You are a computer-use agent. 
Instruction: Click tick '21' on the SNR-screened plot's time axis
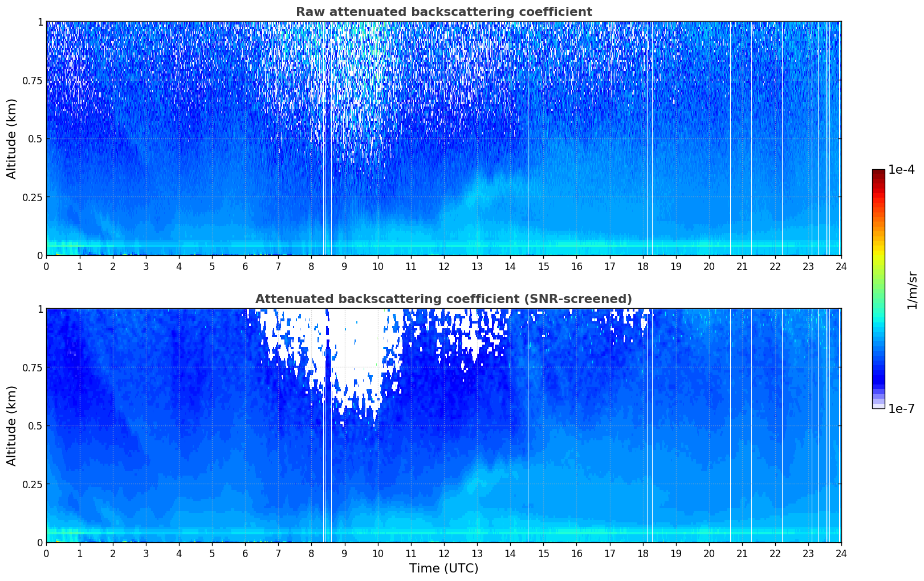click(742, 553)
